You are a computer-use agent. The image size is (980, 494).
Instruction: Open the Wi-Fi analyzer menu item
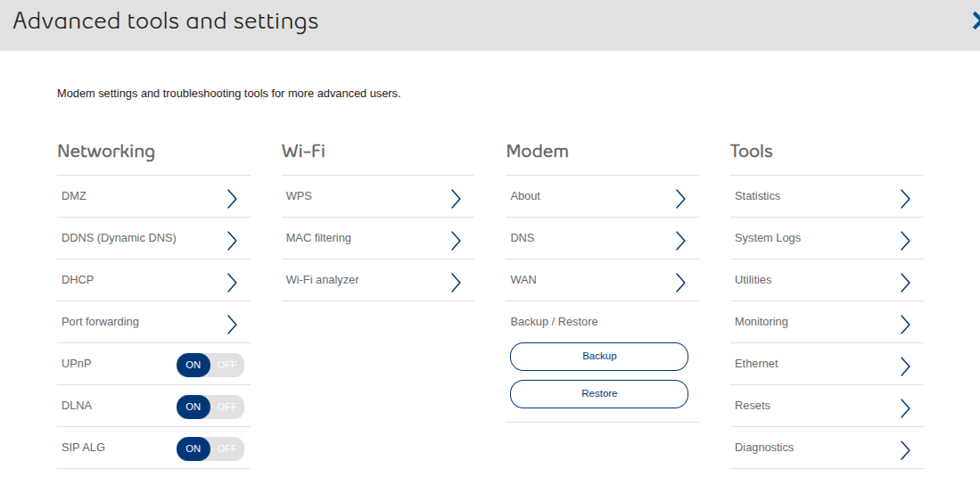coord(322,280)
